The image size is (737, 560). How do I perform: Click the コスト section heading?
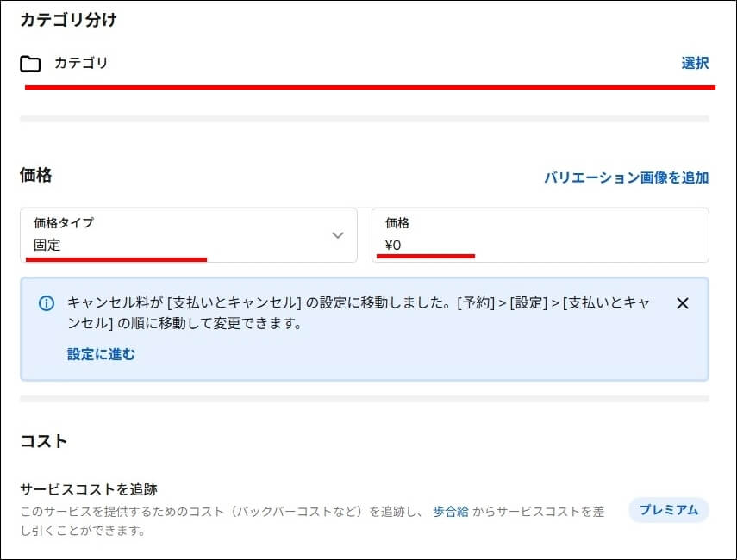44,441
